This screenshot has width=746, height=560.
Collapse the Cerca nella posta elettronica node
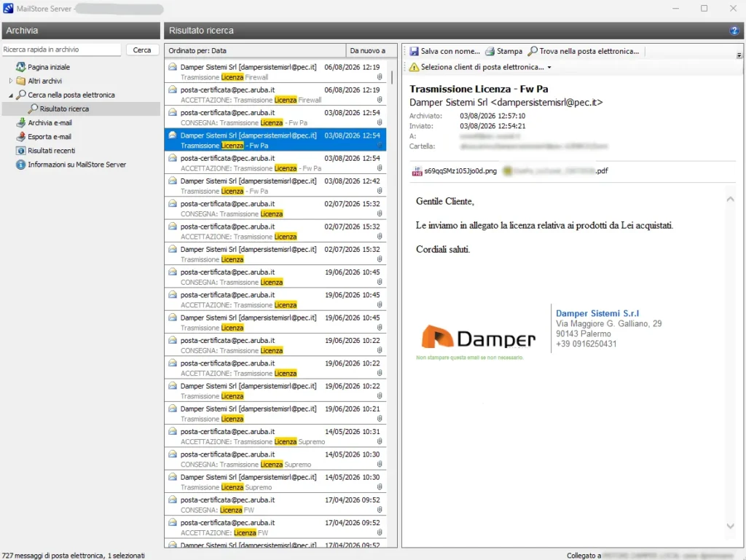(10, 95)
